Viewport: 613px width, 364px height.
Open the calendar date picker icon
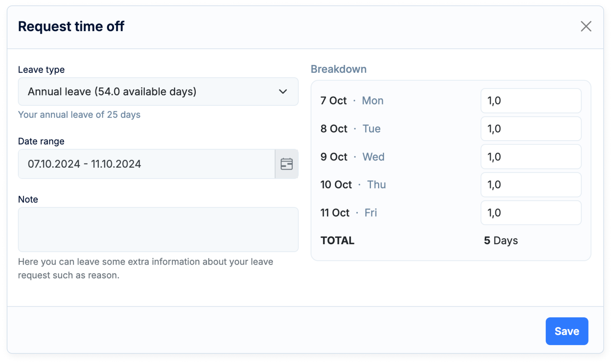click(x=286, y=164)
